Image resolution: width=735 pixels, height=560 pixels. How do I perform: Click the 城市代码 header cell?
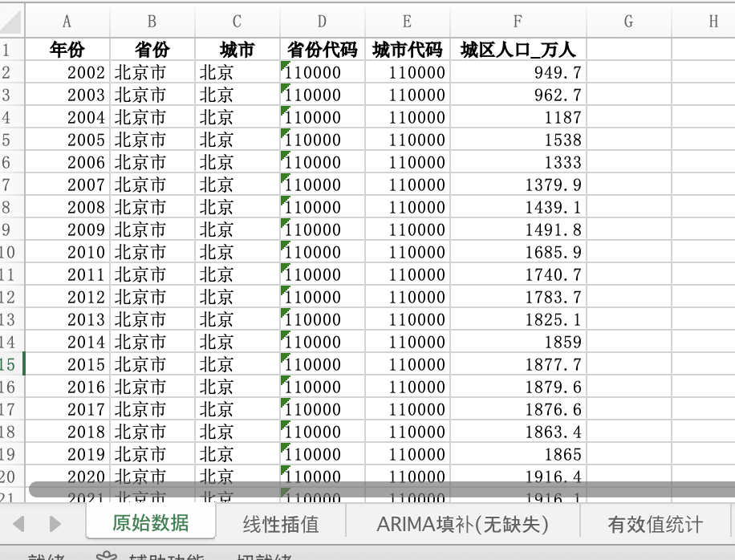click(x=408, y=49)
